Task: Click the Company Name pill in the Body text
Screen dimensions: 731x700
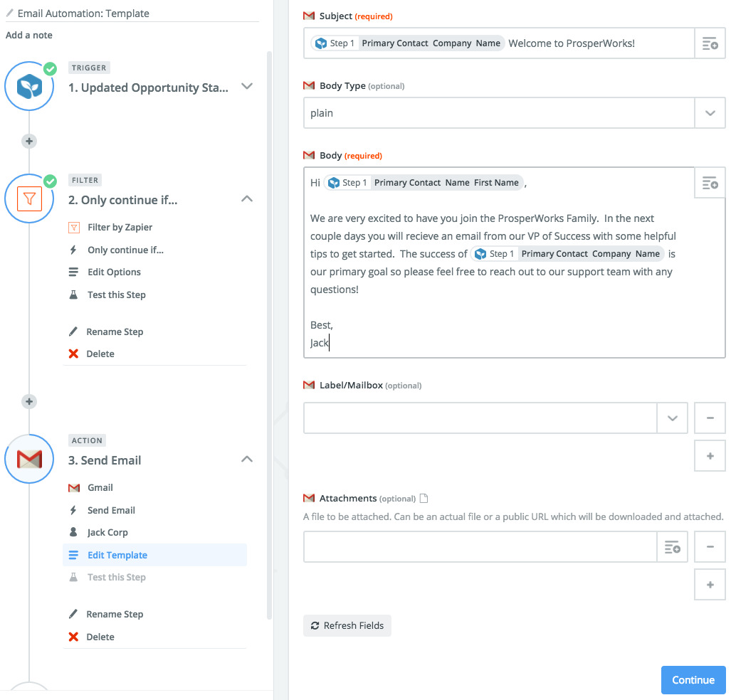Action: (567, 254)
